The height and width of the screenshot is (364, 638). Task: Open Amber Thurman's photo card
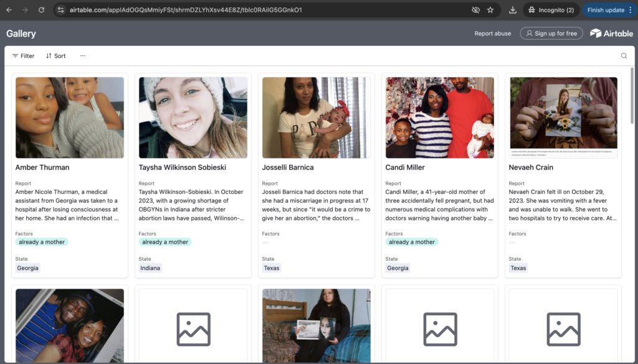click(x=70, y=118)
